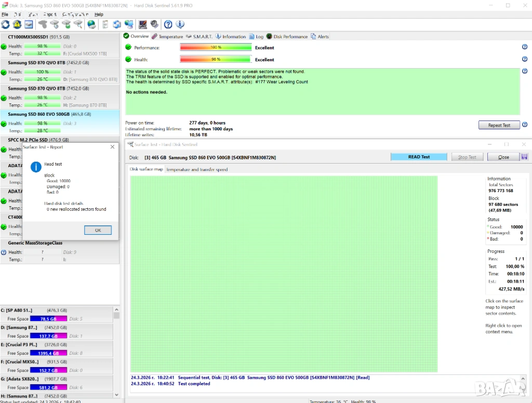
Task: Click the blue question mark toolbar icon
Action: [168, 24]
